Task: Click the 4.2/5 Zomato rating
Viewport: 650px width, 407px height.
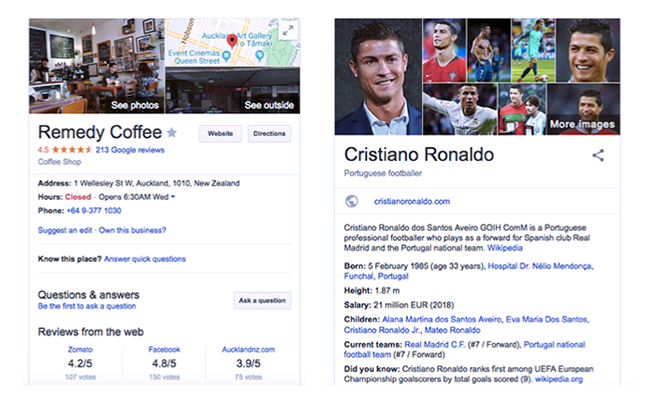Action: (80, 363)
